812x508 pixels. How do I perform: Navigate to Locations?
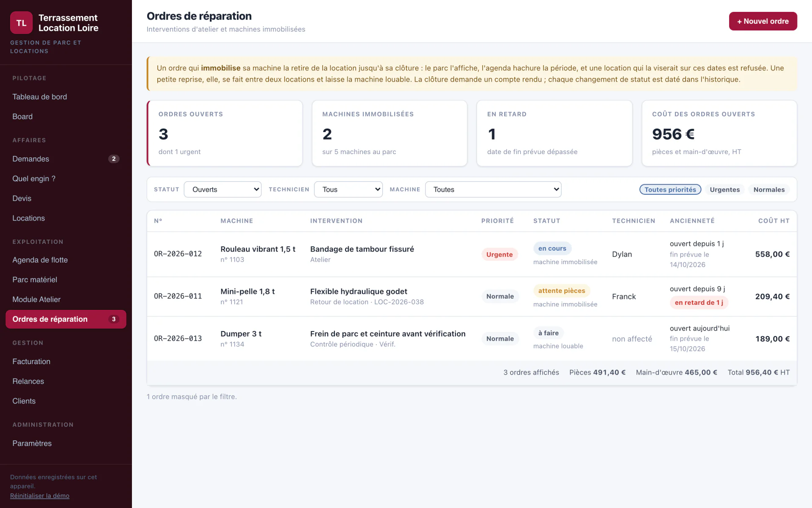coord(66,218)
